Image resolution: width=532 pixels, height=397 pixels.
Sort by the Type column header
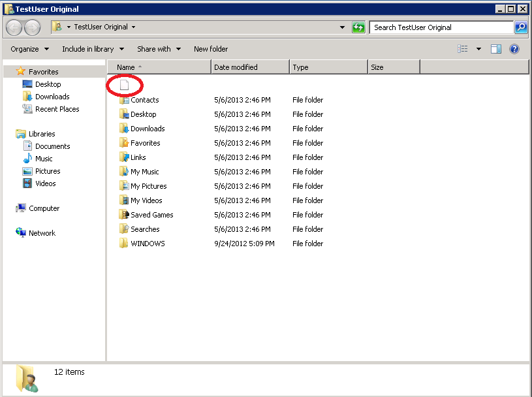(329, 67)
